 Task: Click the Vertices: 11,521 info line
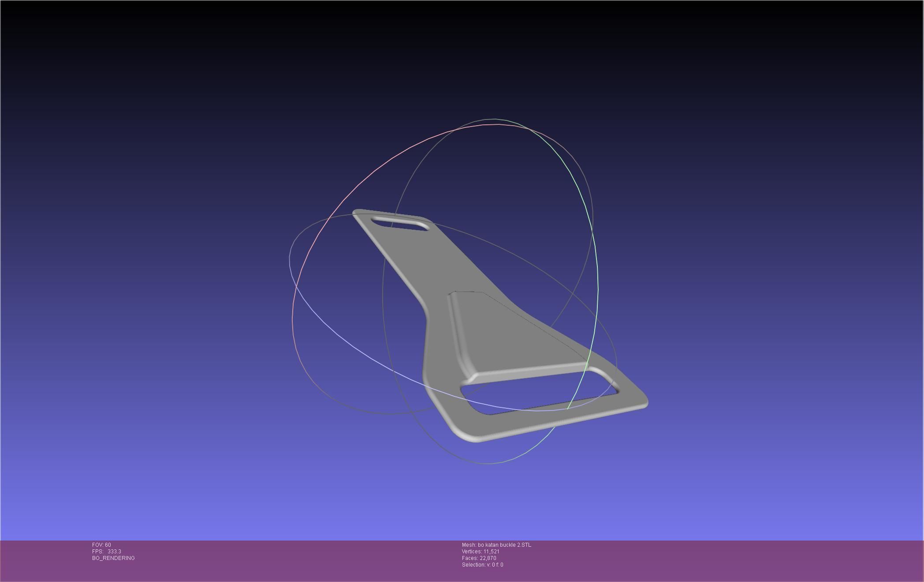(x=481, y=552)
